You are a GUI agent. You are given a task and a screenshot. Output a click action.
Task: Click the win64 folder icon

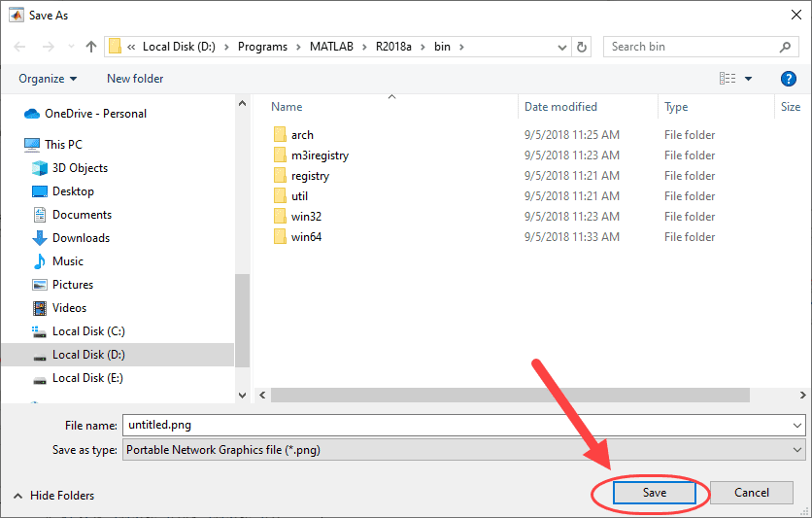[x=280, y=237]
